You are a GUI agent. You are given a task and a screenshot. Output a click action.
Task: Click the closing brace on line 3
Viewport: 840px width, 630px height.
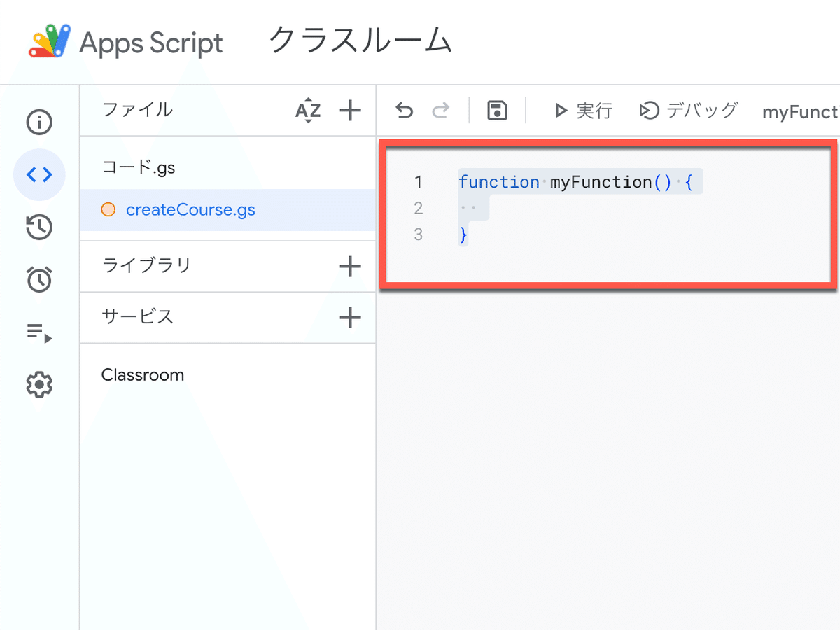pos(463,234)
